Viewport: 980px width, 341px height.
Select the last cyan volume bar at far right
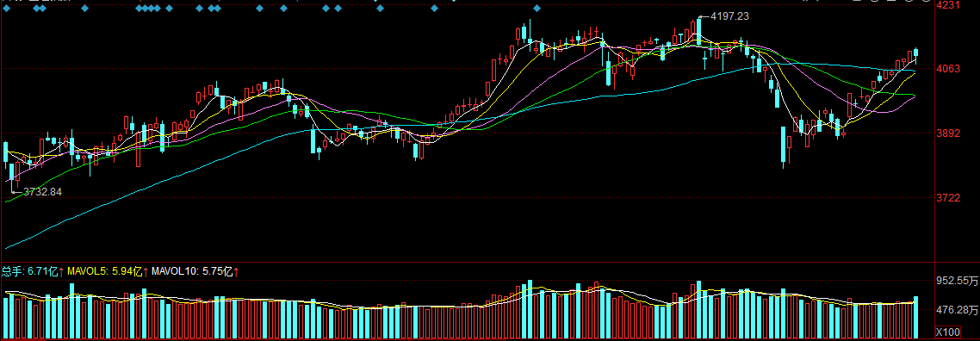tap(916, 318)
